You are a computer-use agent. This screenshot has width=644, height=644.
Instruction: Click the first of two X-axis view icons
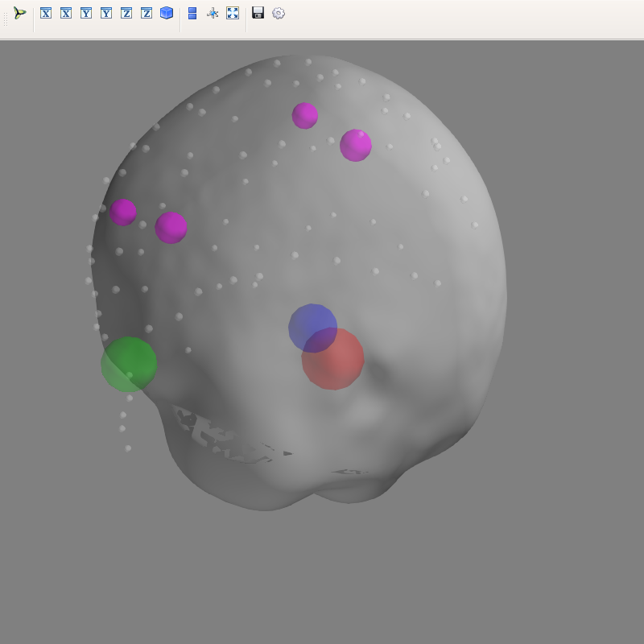click(x=46, y=13)
